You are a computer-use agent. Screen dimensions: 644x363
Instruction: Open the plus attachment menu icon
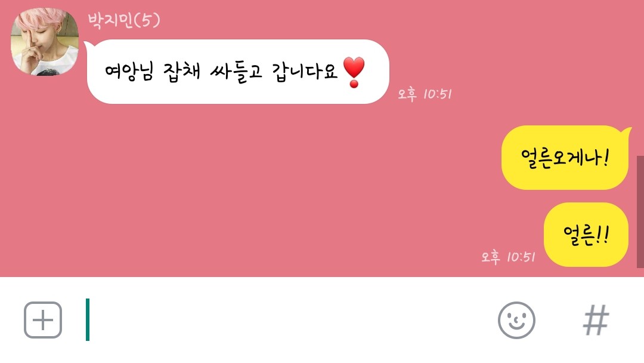[x=43, y=320]
